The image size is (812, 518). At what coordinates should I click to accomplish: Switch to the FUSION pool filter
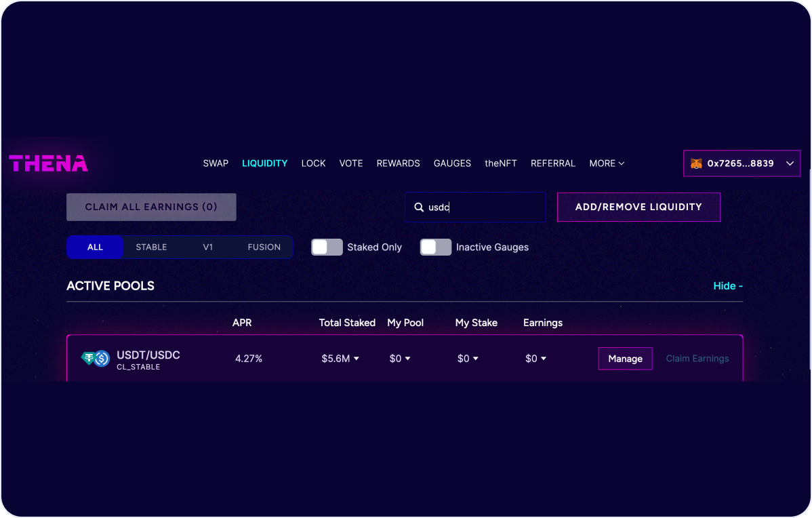coord(264,247)
